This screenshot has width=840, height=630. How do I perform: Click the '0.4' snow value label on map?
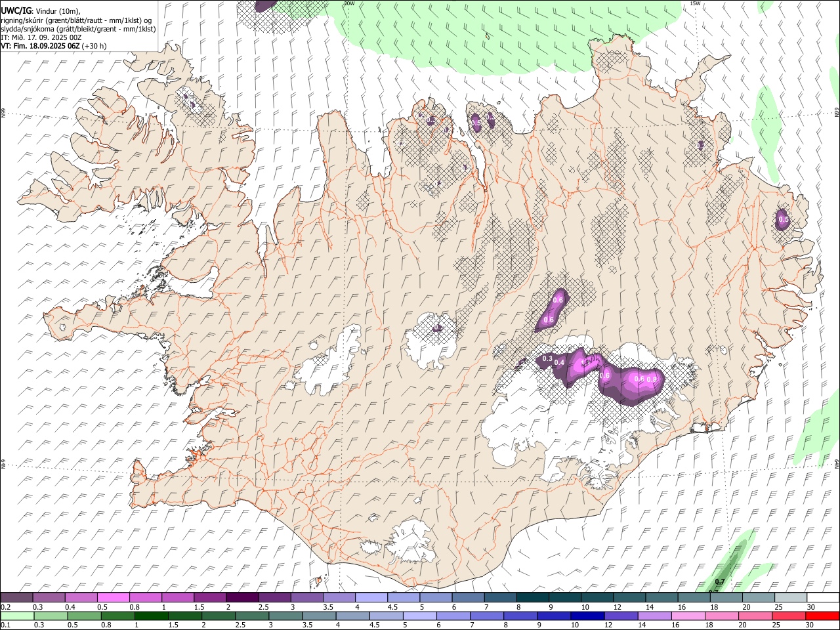pyautogui.click(x=560, y=362)
